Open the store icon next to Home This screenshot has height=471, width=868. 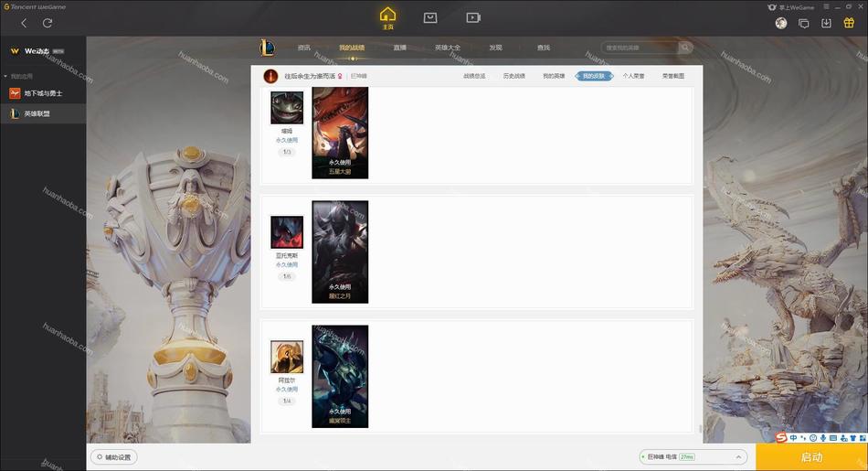pos(430,18)
